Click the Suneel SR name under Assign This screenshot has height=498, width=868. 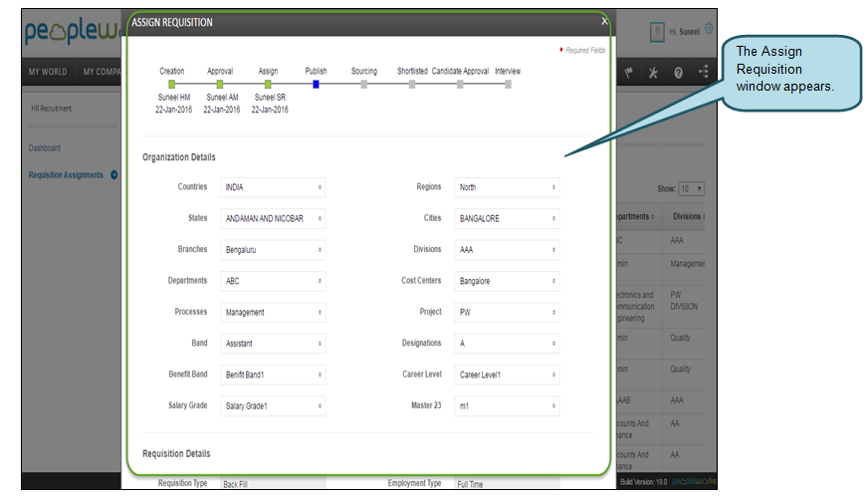coord(270,97)
